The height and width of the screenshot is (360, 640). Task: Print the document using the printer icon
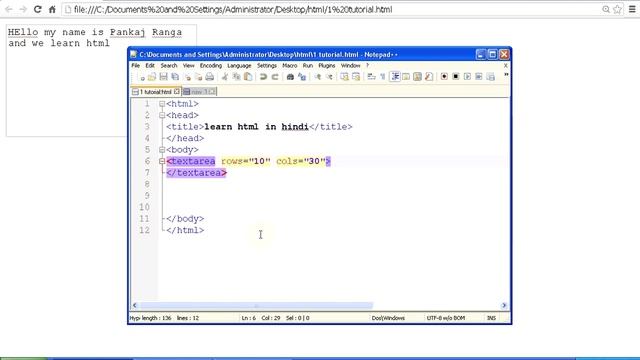click(209, 76)
